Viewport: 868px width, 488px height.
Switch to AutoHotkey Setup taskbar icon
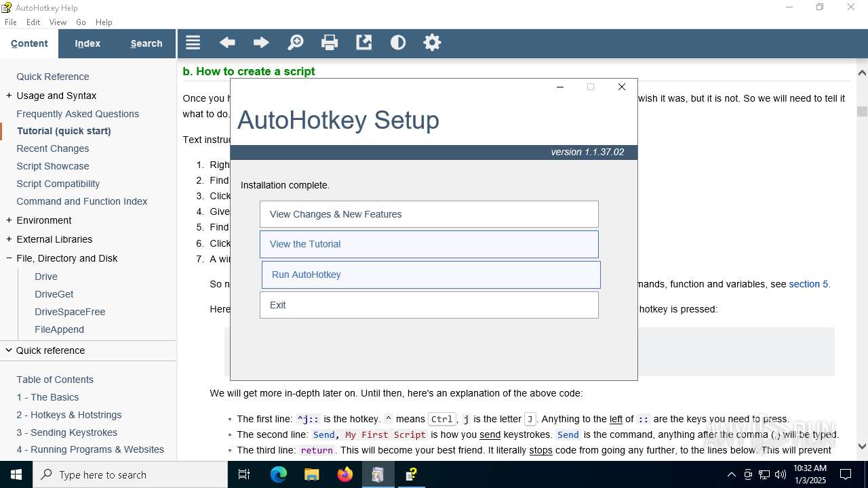[378, 474]
